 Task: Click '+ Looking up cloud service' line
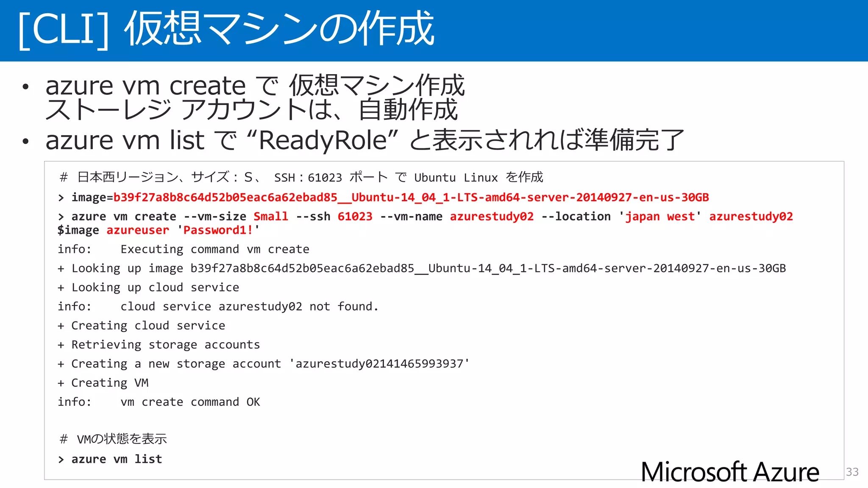[x=148, y=287]
